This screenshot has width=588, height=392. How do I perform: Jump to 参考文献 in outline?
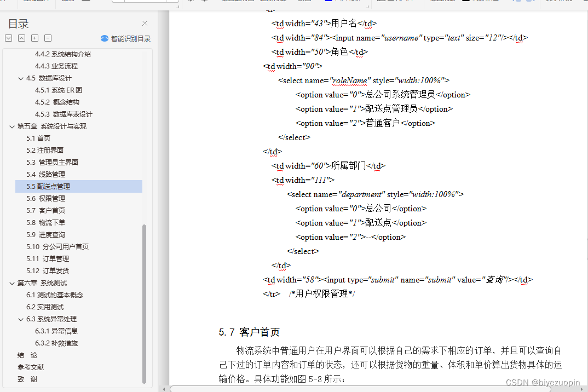[31, 367]
